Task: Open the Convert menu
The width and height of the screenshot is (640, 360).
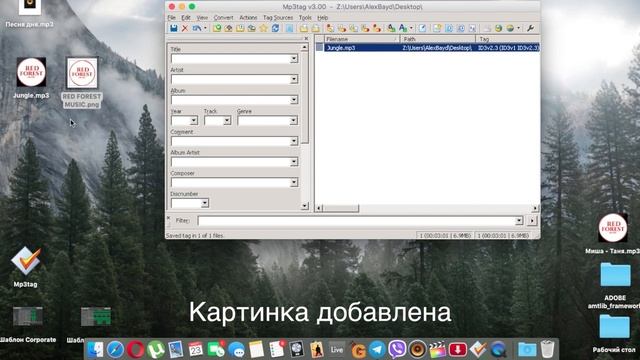Action: coord(224,18)
